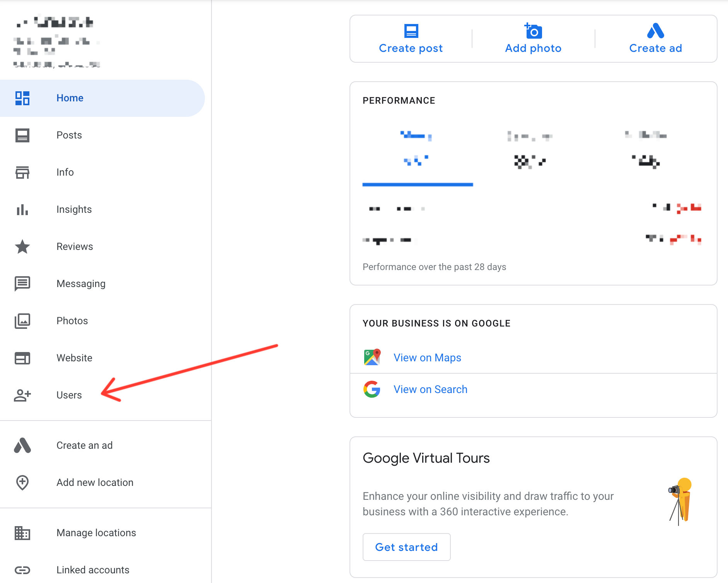The height and width of the screenshot is (583, 728).
Task: Click the Users add-person icon
Action: [22, 395]
